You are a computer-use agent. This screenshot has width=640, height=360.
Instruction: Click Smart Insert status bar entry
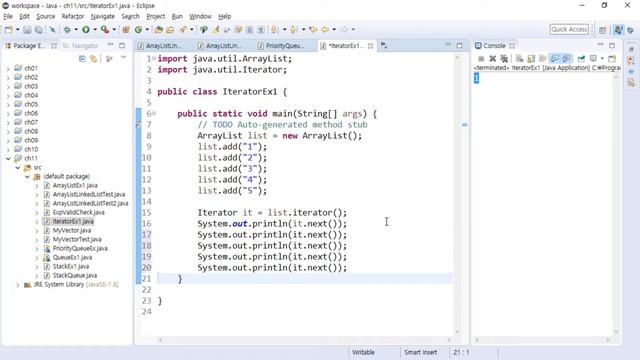click(x=420, y=352)
